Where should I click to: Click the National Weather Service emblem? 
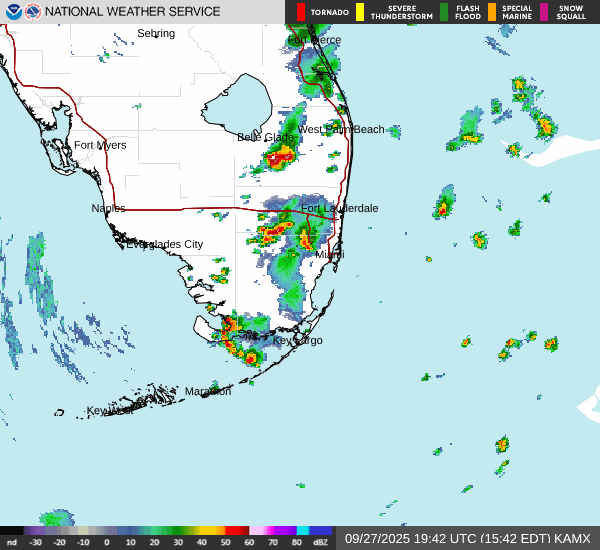pyautogui.click(x=33, y=12)
